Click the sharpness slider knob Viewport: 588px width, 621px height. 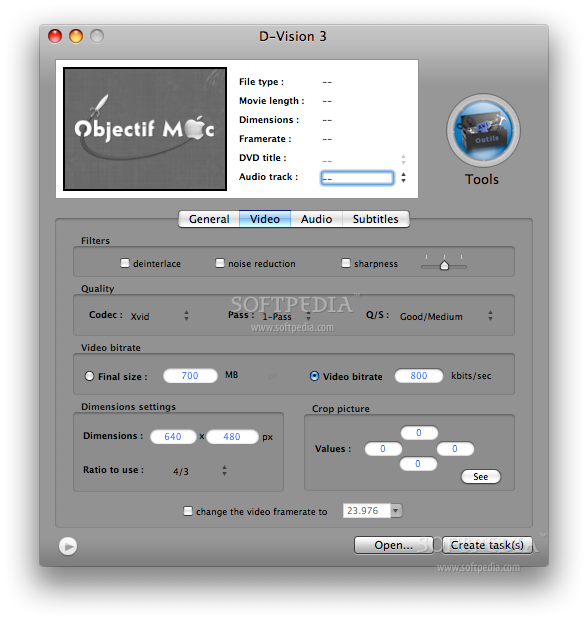tap(444, 265)
